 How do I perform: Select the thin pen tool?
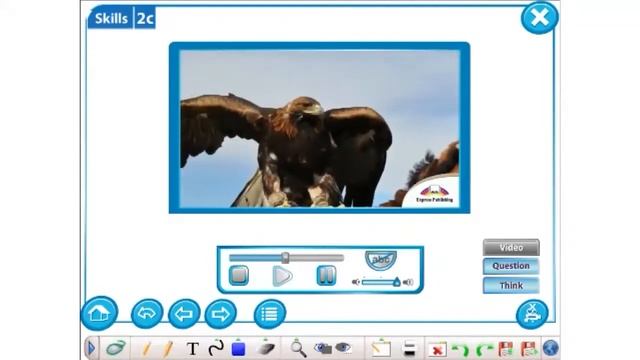tap(146, 349)
